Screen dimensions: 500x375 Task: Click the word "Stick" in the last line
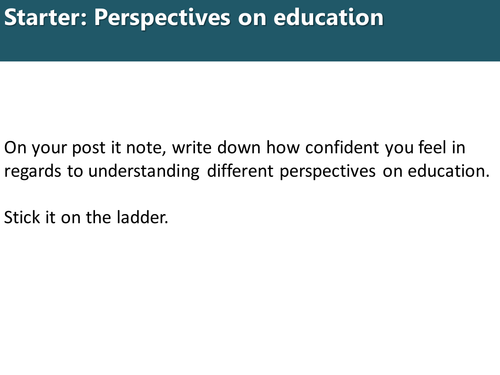[x=22, y=217]
